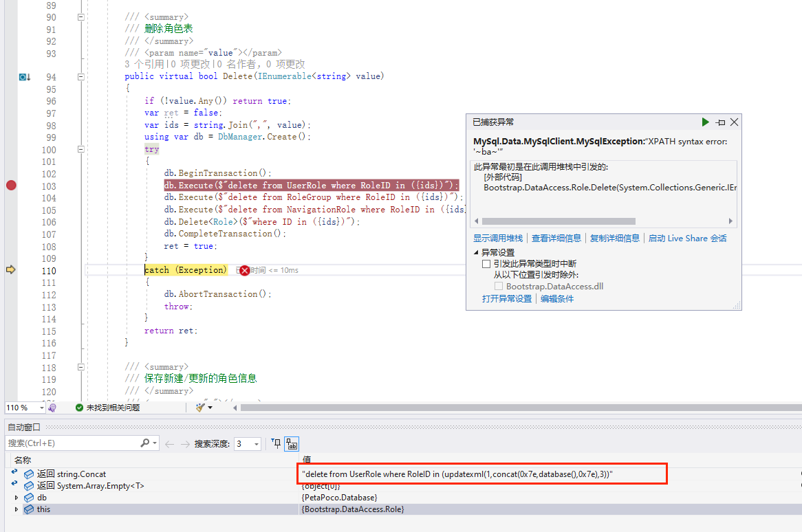Screen dimensions: 802x532
Task: Click the '返回 System.Array.Empty<T>' row name
Action: [x=91, y=486]
